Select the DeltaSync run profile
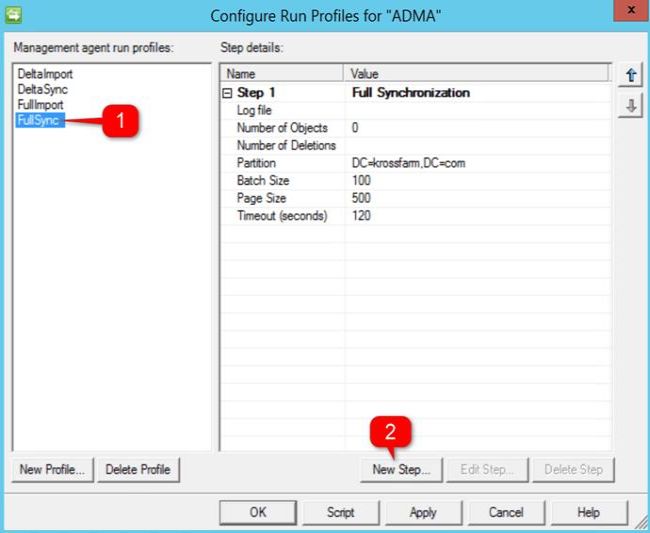 (42, 90)
